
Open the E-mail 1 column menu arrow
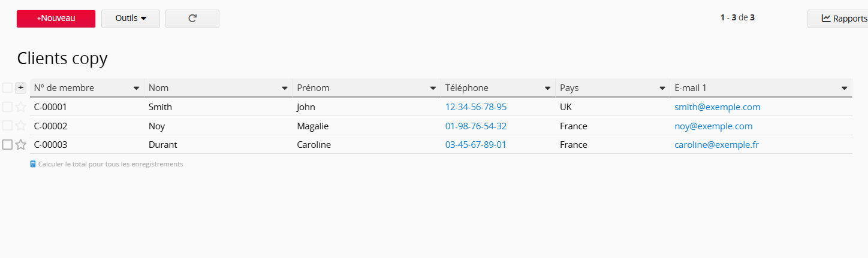point(844,88)
